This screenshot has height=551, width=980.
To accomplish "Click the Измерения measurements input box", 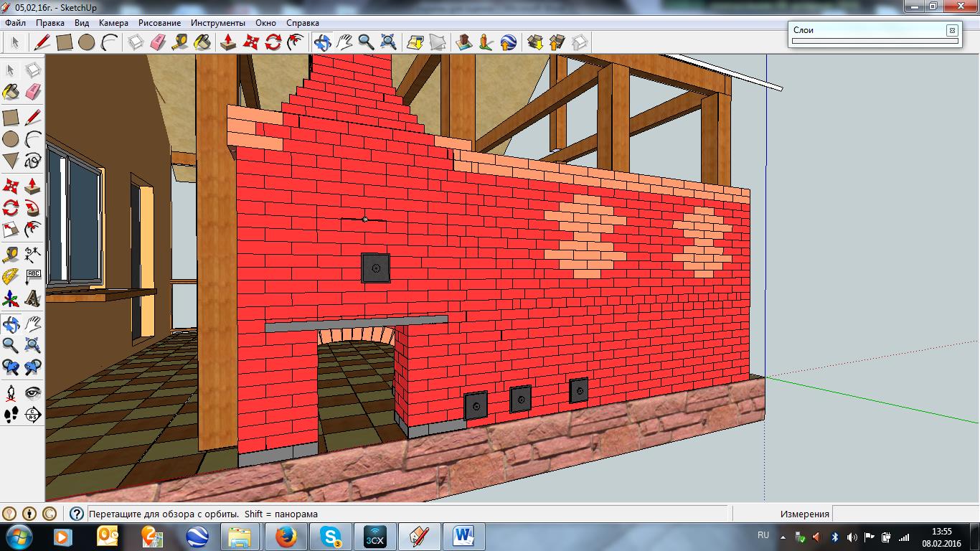I will click(x=904, y=514).
